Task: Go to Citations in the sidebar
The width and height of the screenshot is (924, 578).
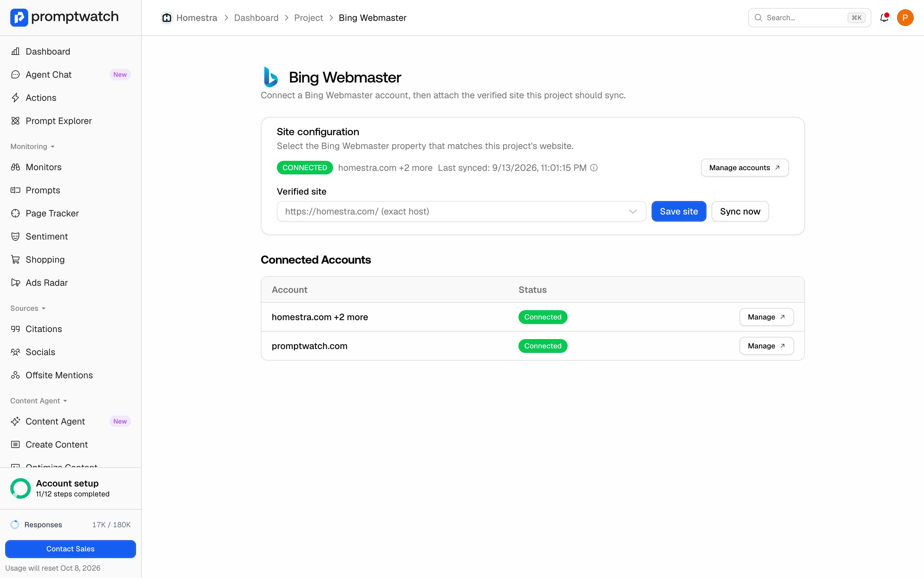Action: pyautogui.click(x=71, y=329)
